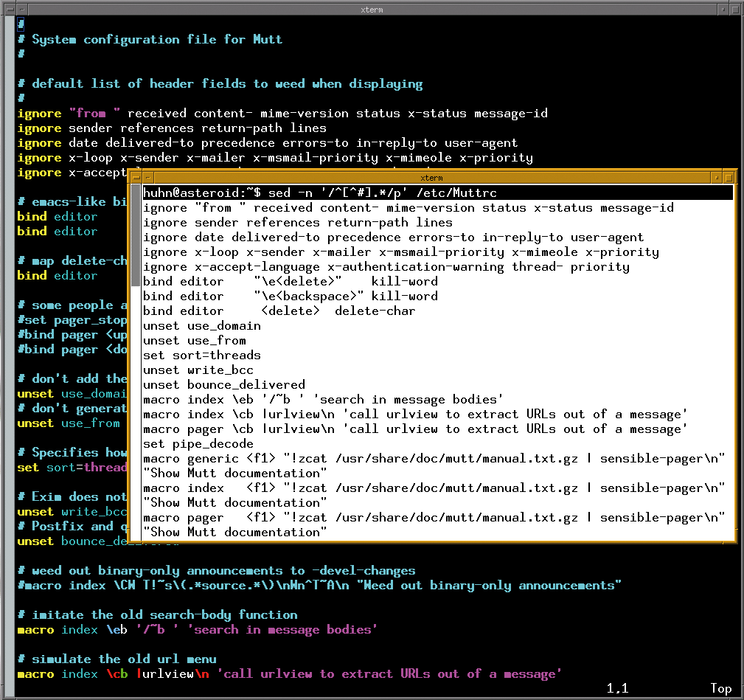Click 'ignore date delivered-to precedence' line in front xterm
744x700 pixels.
point(393,238)
